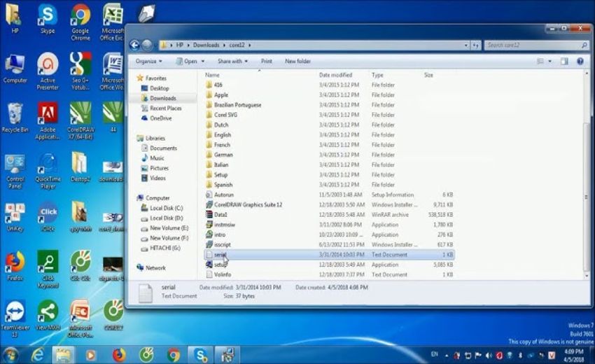
Task: Select the Brazilian Portuguese folder
Action: click(x=330, y=105)
